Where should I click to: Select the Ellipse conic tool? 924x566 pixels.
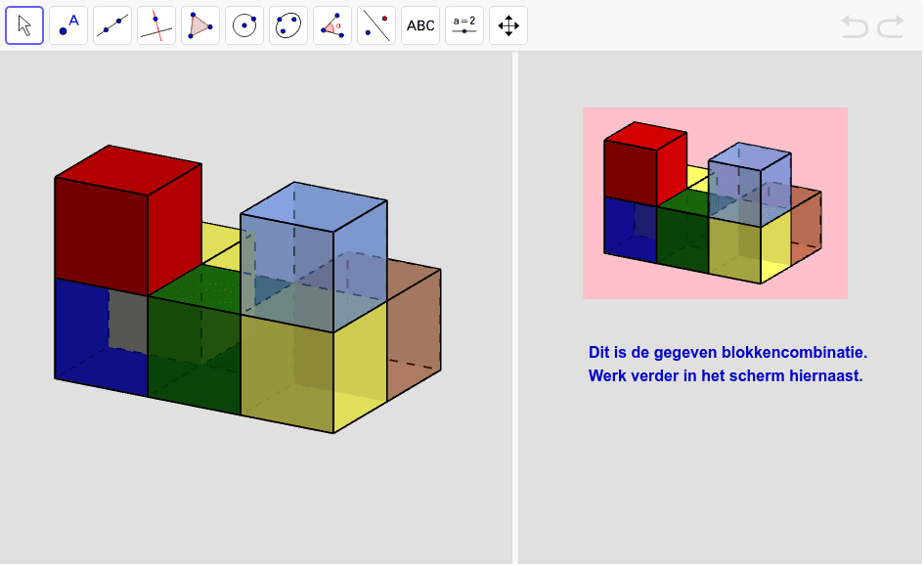(x=288, y=25)
